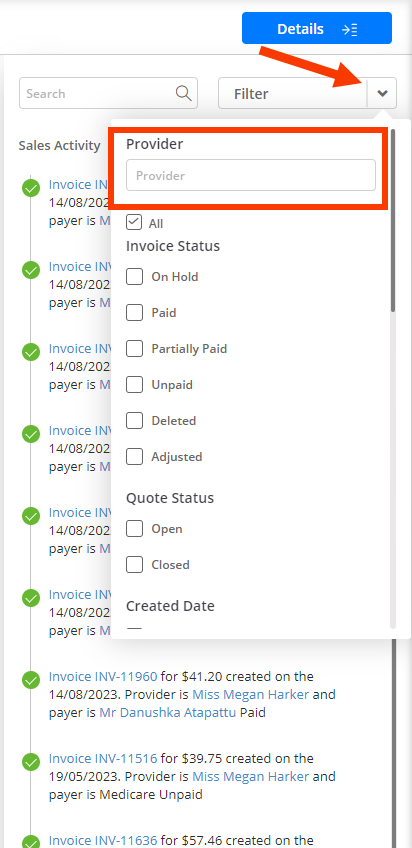Open Invoice INV-11636 link
Screen dimensions: 412x848
(x=103, y=840)
